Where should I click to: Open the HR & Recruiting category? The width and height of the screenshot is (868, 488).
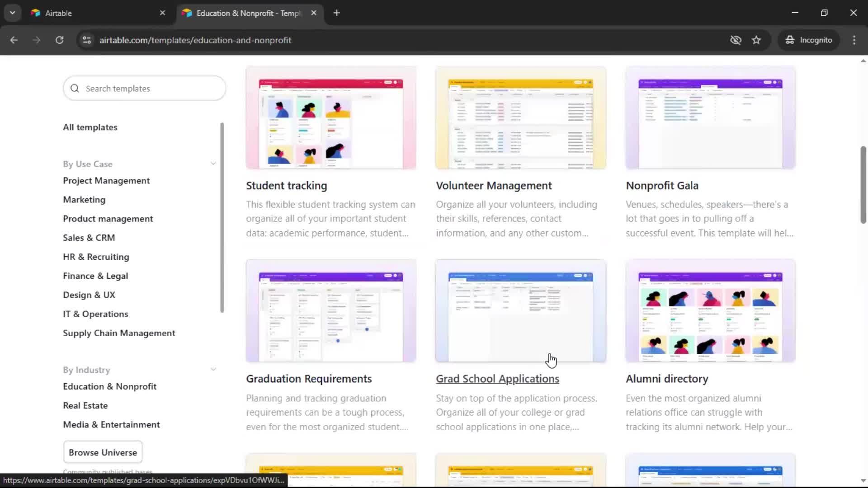point(96,257)
